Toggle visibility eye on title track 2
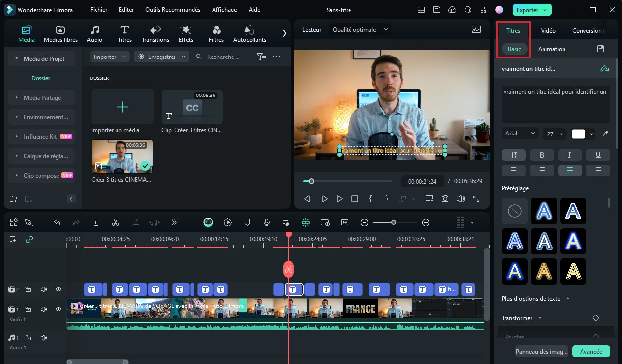 [58, 289]
